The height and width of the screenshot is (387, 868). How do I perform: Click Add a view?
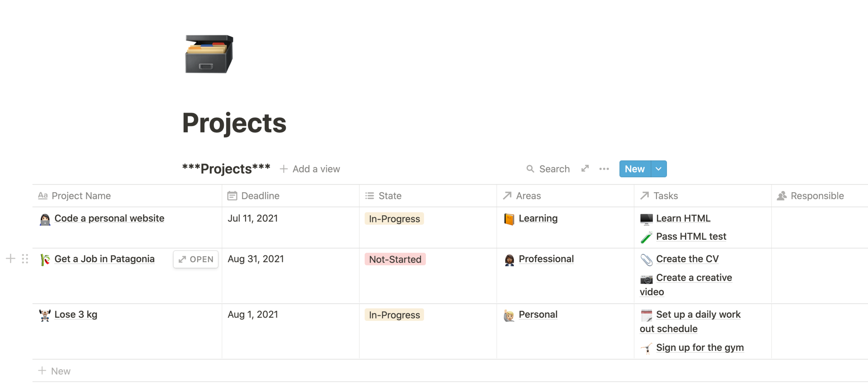310,169
